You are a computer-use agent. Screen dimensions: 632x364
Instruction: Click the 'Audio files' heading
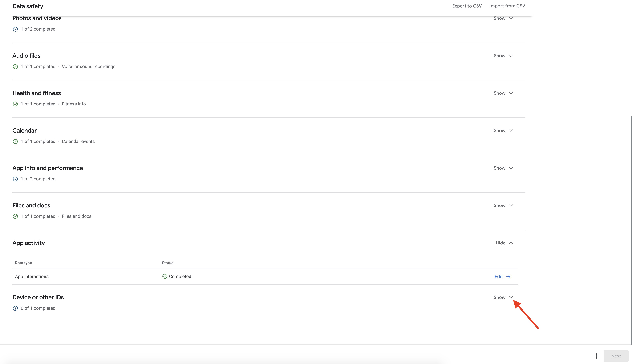coord(26,56)
